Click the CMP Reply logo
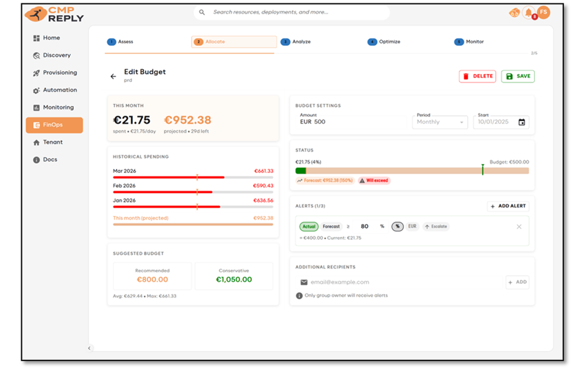This screenshot has height=368, width=588. click(54, 14)
